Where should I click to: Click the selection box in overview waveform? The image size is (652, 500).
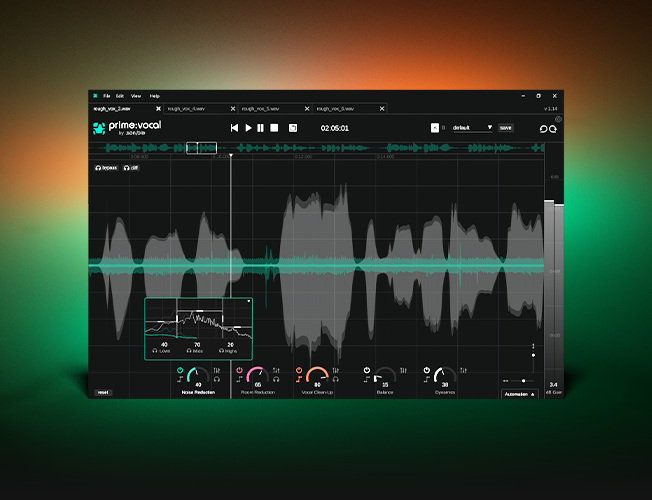click(x=201, y=148)
